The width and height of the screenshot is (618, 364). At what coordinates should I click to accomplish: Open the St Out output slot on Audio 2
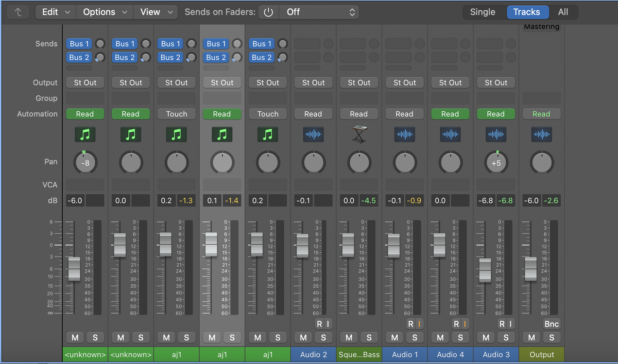coord(313,82)
